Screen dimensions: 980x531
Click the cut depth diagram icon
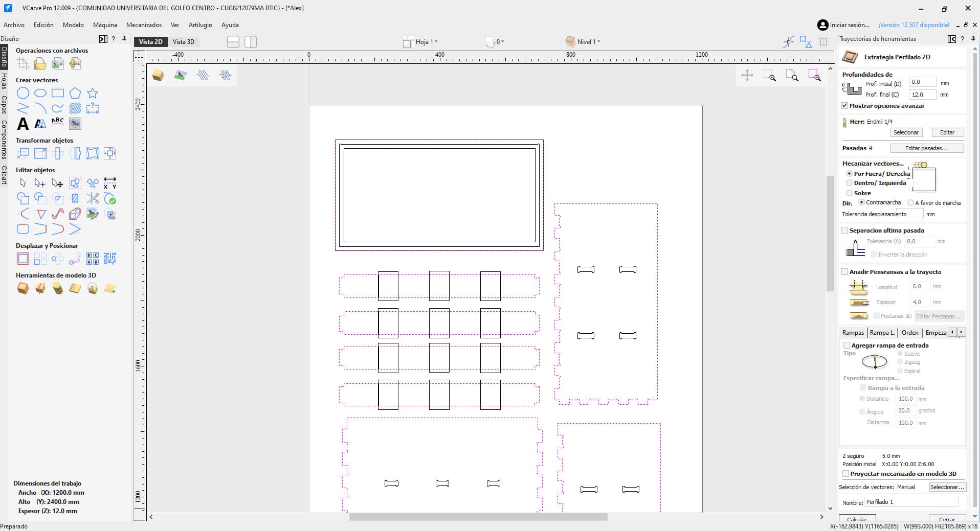[x=852, y=89]
